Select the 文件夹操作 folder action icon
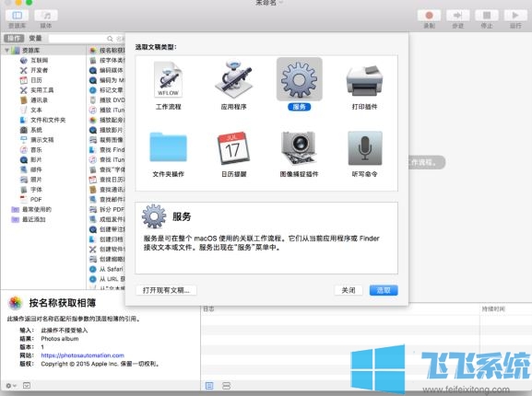Image resolution: width=532 pixels, height=396 pixels. pos(169,146)
